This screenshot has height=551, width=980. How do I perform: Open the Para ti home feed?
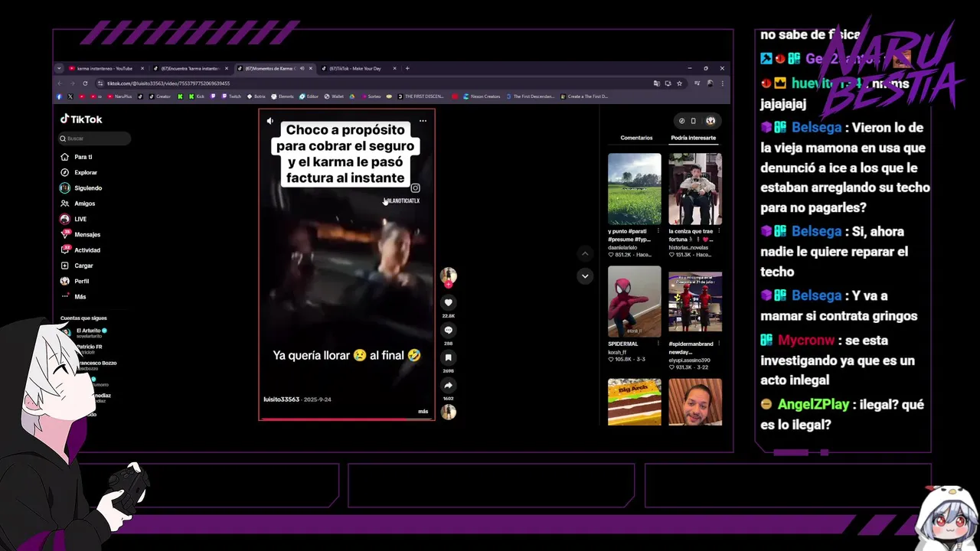click(77, 157)
